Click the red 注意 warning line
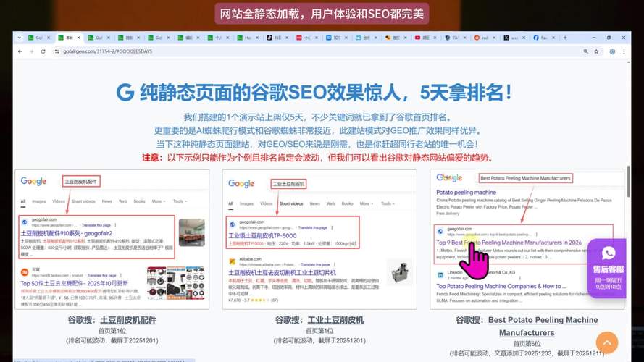Image resolution: width=644 pixels, height=362 pixels. (319, 158)
